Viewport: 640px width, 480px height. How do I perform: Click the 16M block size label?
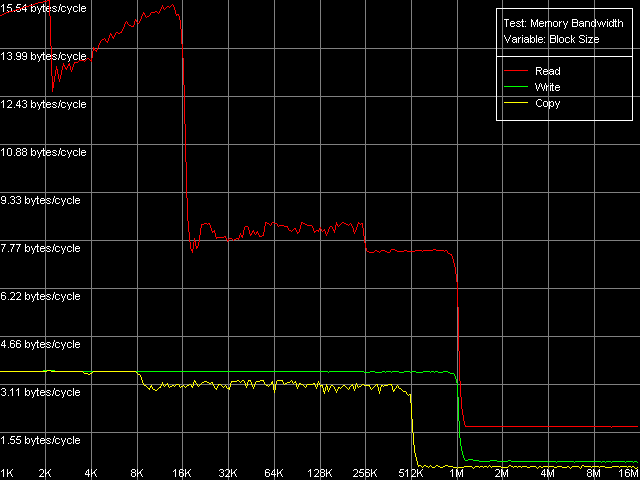coord(627,472)
